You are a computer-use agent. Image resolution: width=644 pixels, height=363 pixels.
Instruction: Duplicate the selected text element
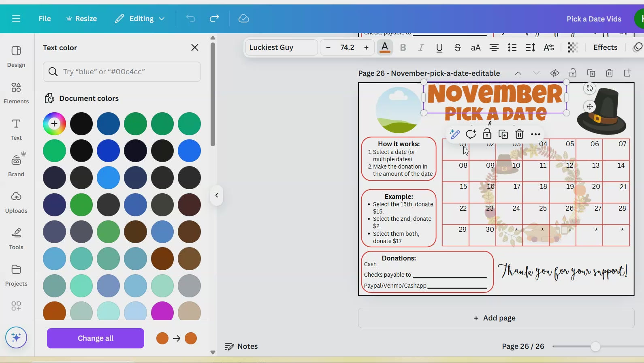tap(503, 134)
